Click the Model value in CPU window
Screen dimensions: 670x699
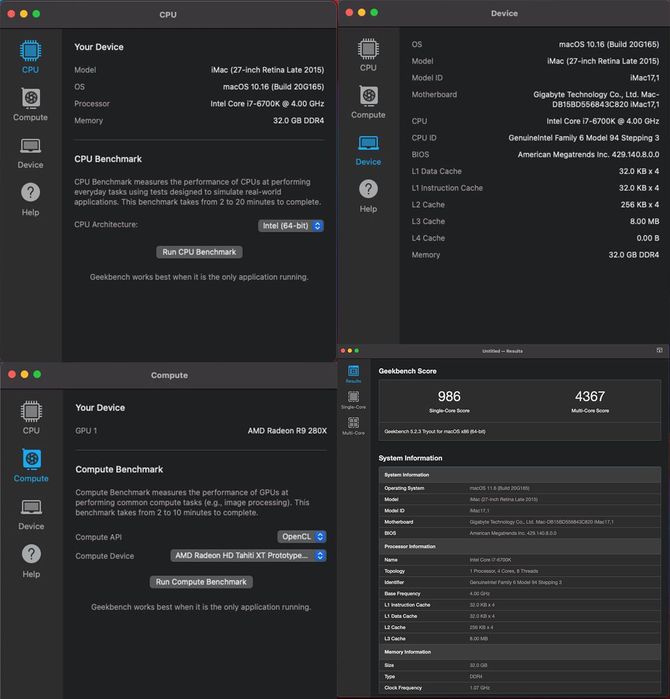pos(267,70)
